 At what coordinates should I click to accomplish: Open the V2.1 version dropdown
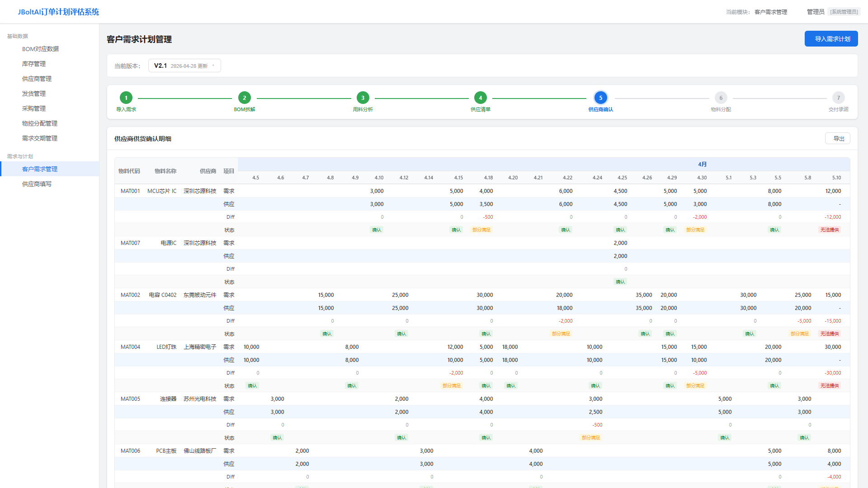pos(184,66)
